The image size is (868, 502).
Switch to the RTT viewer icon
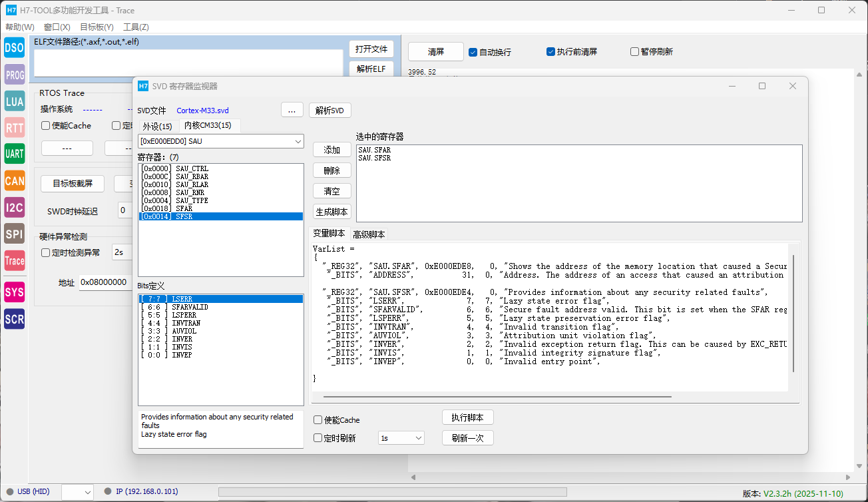pos(14,128)
